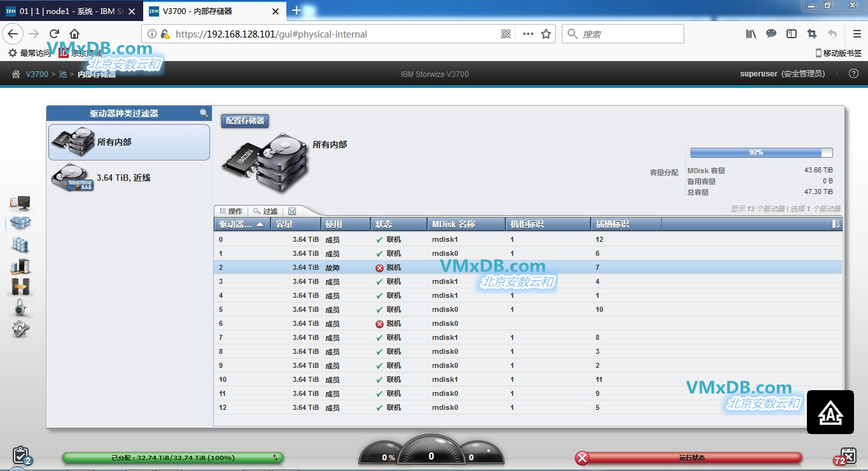The image size is (868, 471).
Task: Select drive 6 row
Action: pos(528,324)
